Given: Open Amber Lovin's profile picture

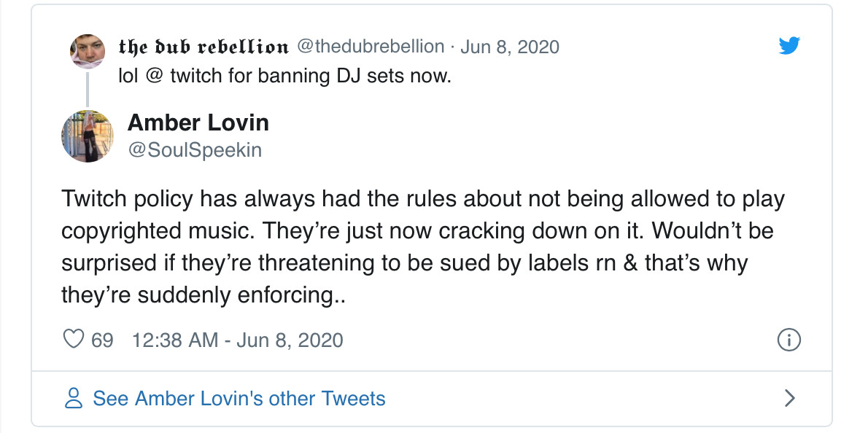Looking at the screenshot, I should 87,136.
